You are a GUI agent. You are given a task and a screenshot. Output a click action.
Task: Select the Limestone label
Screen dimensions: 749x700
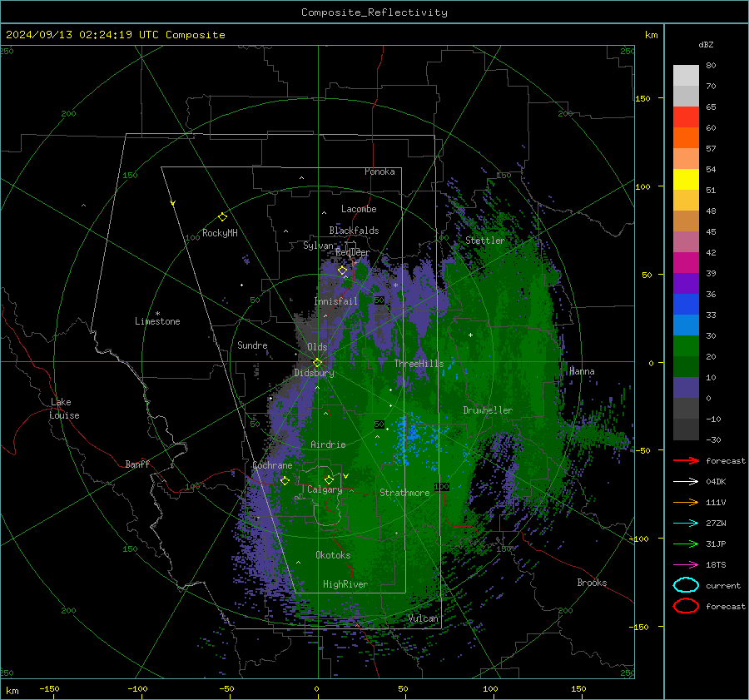pos(157,321)
